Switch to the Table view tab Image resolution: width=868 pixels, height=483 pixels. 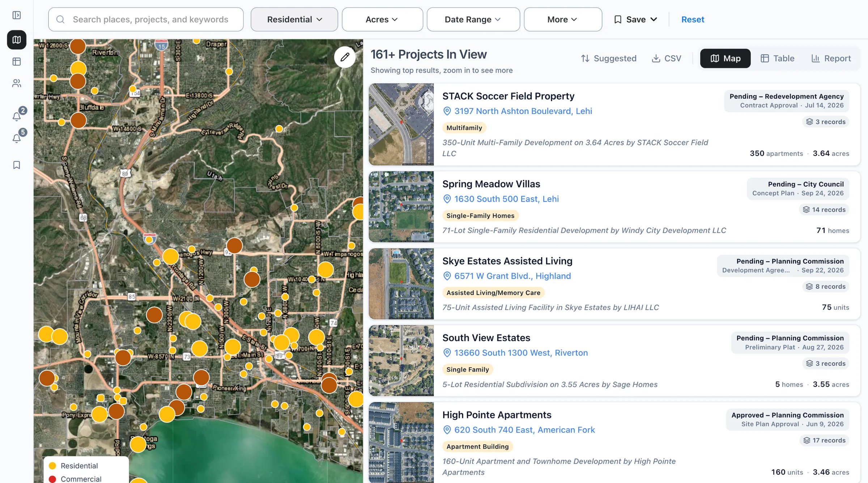[777, 58]
